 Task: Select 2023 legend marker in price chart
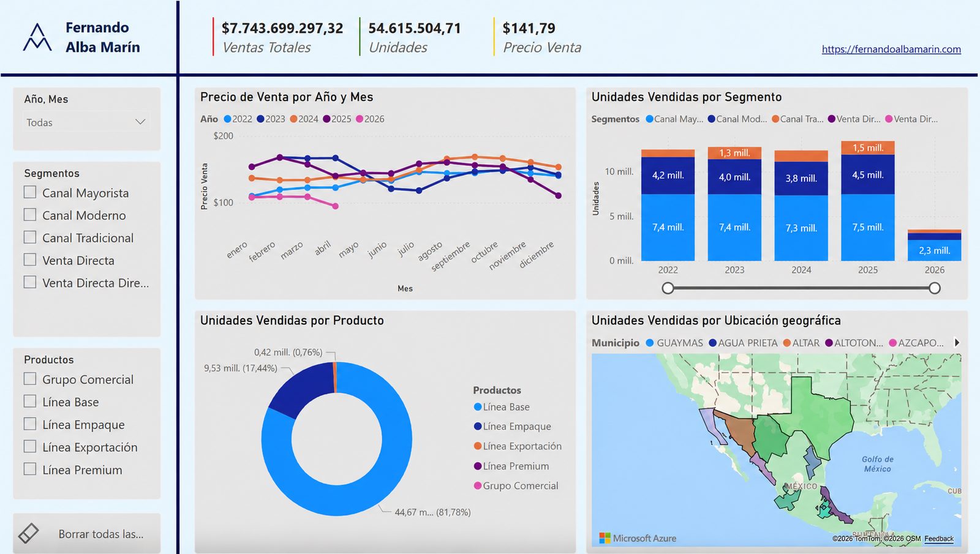click(261, 119)
